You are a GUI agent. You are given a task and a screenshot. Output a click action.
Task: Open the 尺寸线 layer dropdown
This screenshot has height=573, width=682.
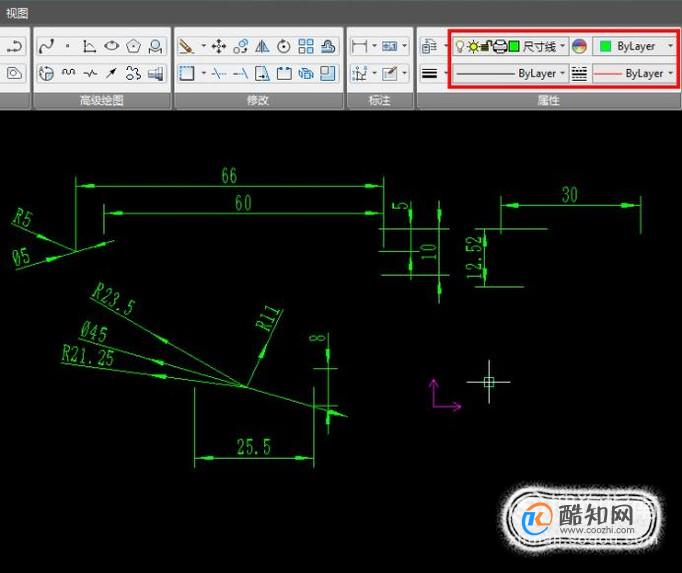(511, 46)
